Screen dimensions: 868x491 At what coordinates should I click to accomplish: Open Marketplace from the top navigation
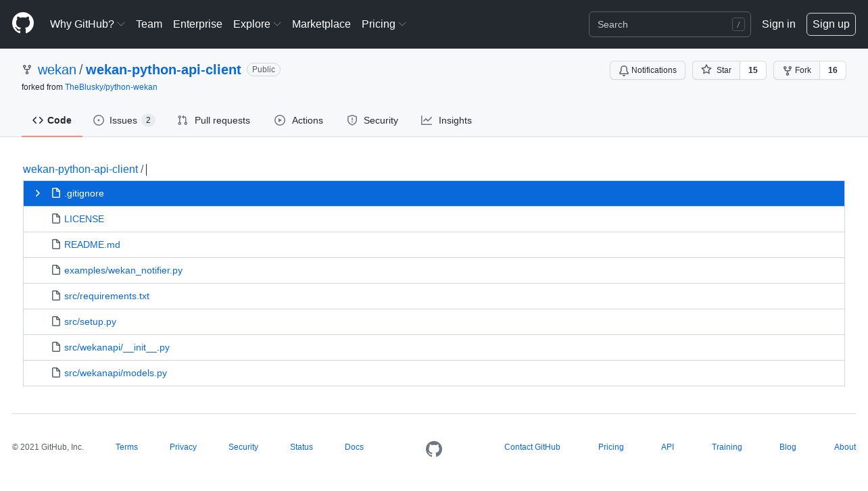321,24
